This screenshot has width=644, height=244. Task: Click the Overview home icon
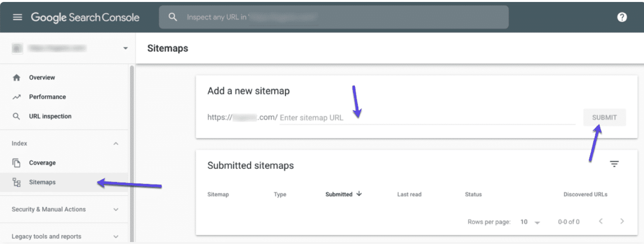(x=17, y=78)
